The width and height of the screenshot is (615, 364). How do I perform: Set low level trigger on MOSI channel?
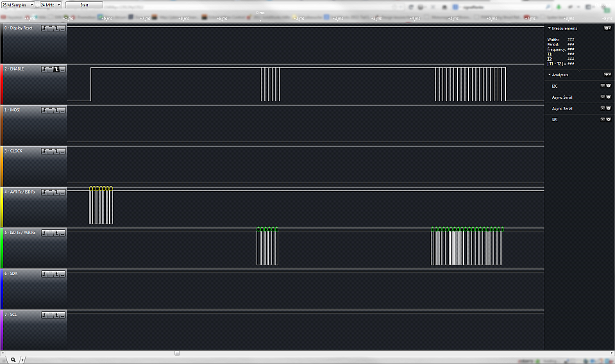(x=62, y=110)
